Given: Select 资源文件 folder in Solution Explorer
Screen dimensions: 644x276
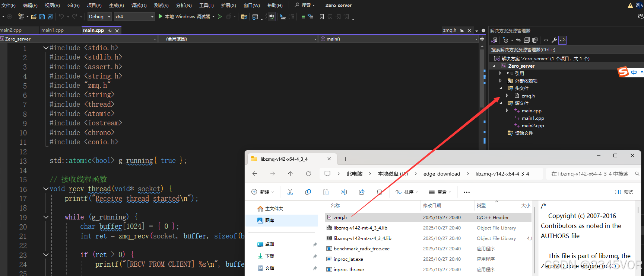Looking at the screenshot, I should [x=524, y=133].
